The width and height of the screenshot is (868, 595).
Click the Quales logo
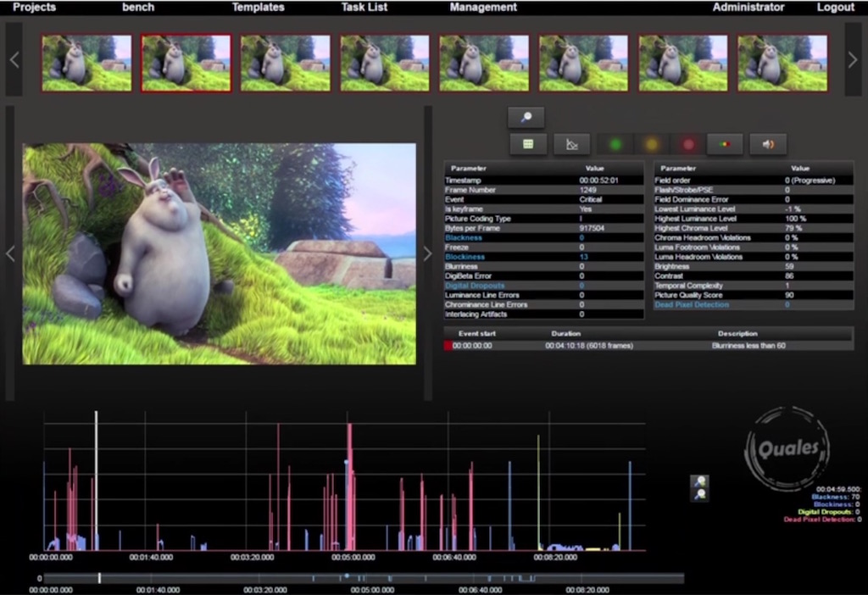click(x=787, y=448)
